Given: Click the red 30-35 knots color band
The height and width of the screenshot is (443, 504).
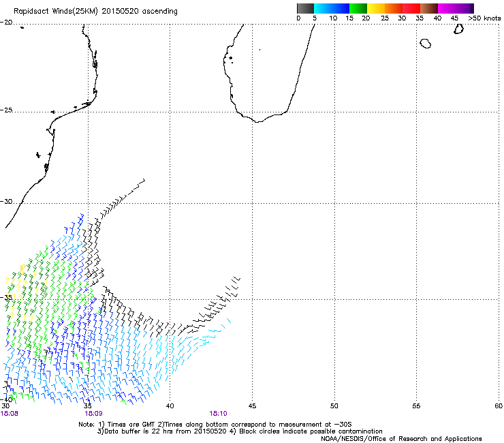Looking at the screenshot, I should [411, 8].
